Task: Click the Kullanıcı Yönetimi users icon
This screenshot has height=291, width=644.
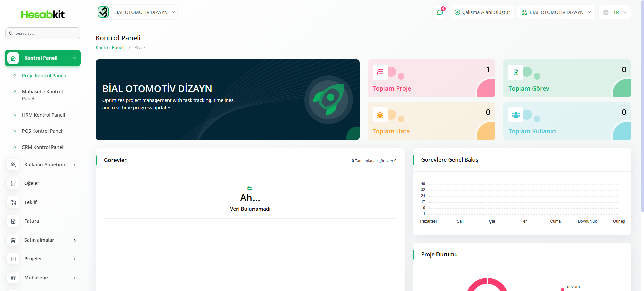Action: [13, 165]
